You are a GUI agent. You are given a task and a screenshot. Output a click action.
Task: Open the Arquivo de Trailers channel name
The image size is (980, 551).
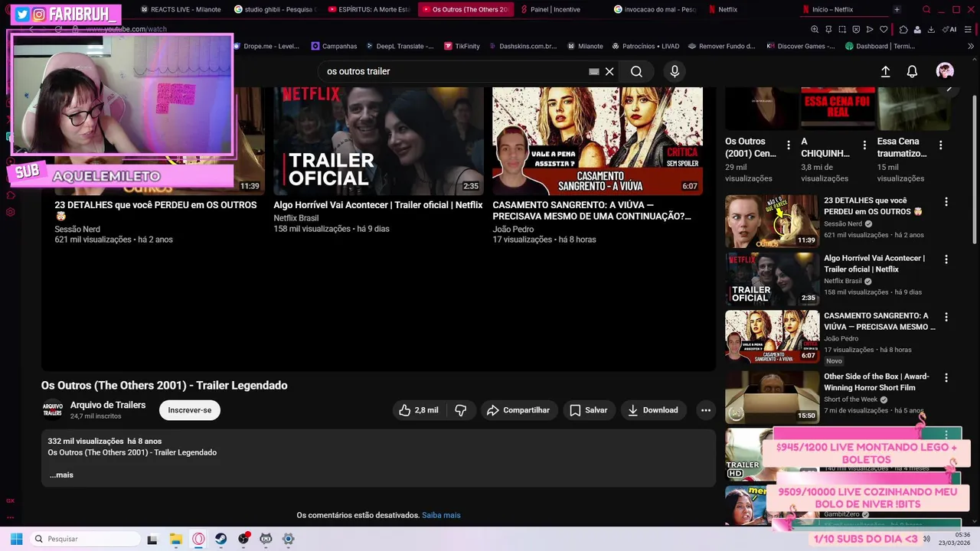[x=108, y=405]
